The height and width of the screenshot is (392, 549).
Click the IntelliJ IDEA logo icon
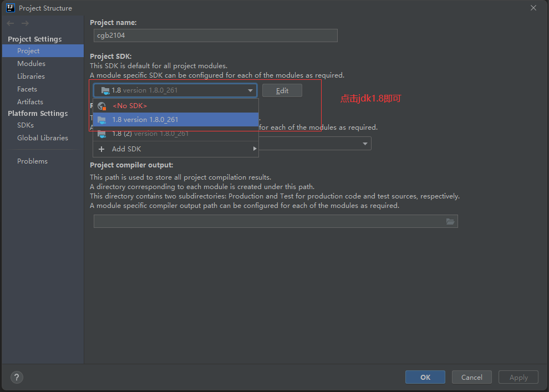click(x=11, y=8)
